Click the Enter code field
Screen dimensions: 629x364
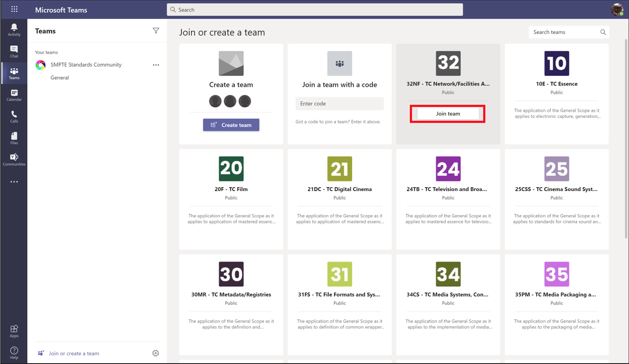pyautogui.click(x=340, y=104)
